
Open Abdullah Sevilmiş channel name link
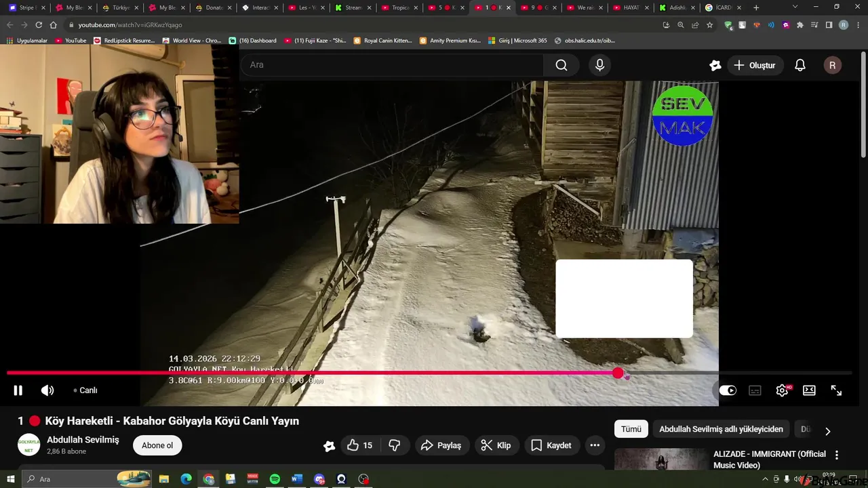pyautogui.click(x=83, y=440)
